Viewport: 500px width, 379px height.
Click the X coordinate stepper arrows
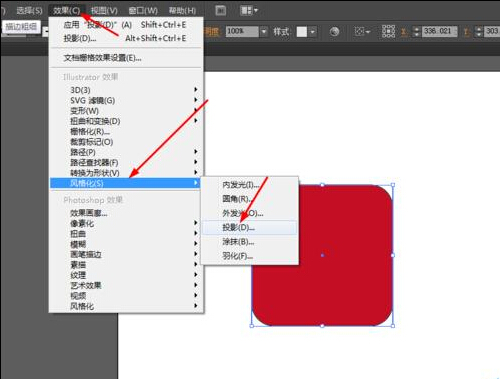tap(416, 32)
